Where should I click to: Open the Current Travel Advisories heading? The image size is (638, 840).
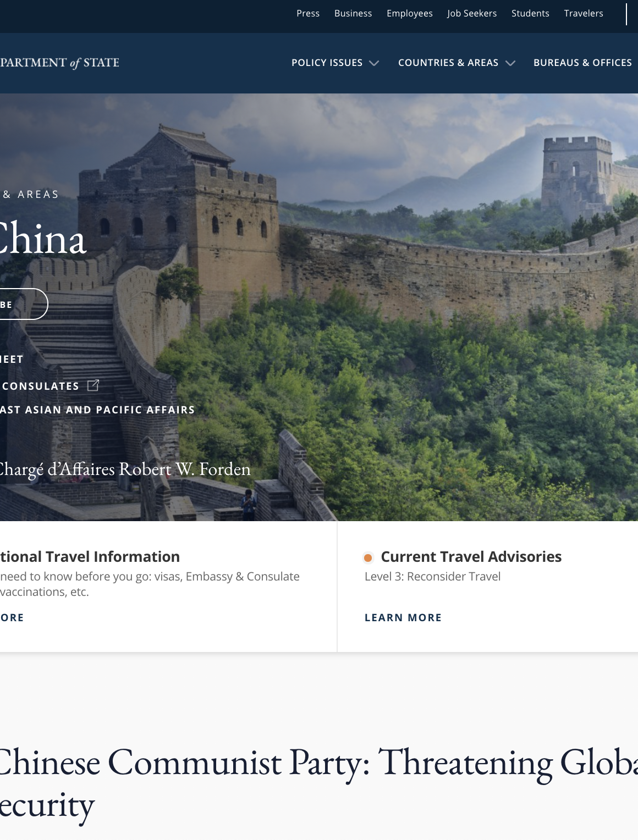471,557
